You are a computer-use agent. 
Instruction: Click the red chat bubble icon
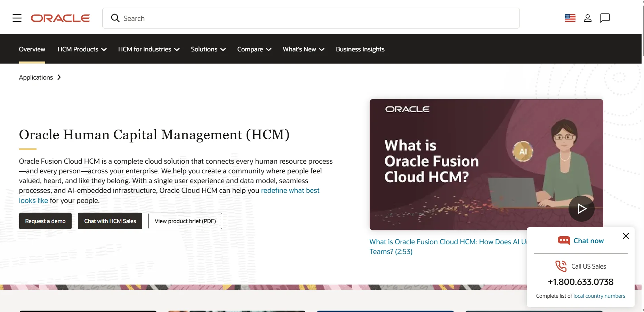pyautogui.click(x=564, y=240)
